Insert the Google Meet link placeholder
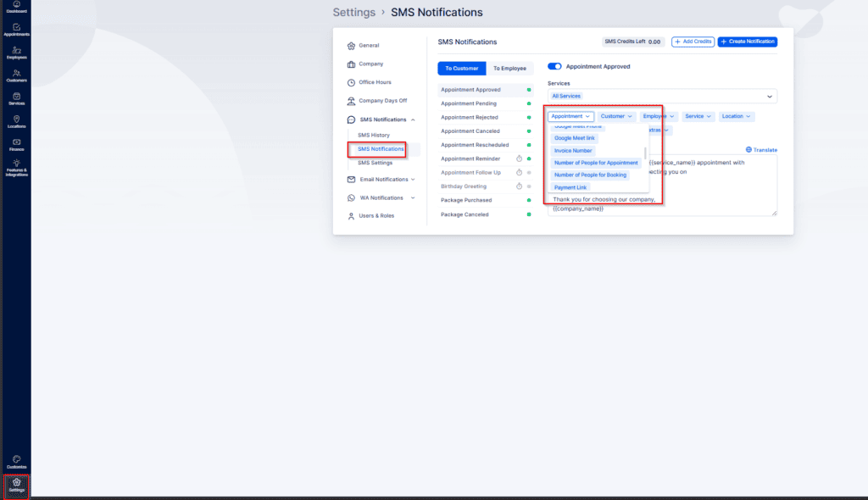Screen dimensions: 868x500 pyautogui.click(x=574, y=138)
